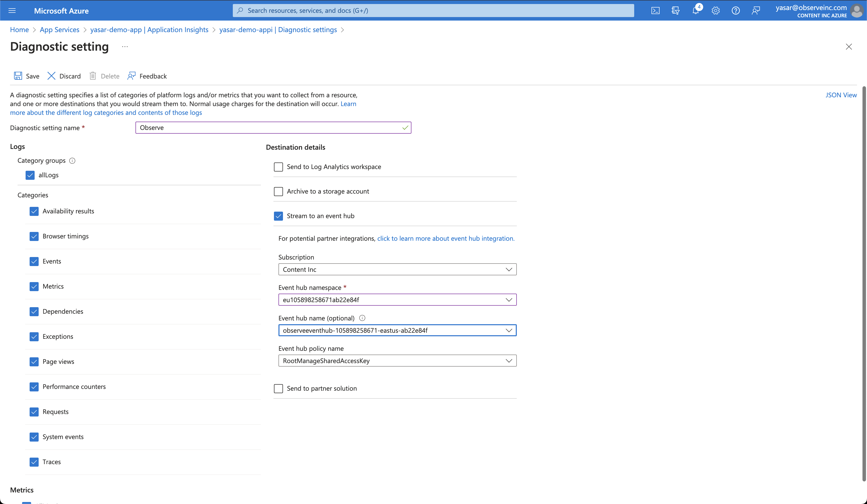Check Archive to a storage account

tap(278, 192)
